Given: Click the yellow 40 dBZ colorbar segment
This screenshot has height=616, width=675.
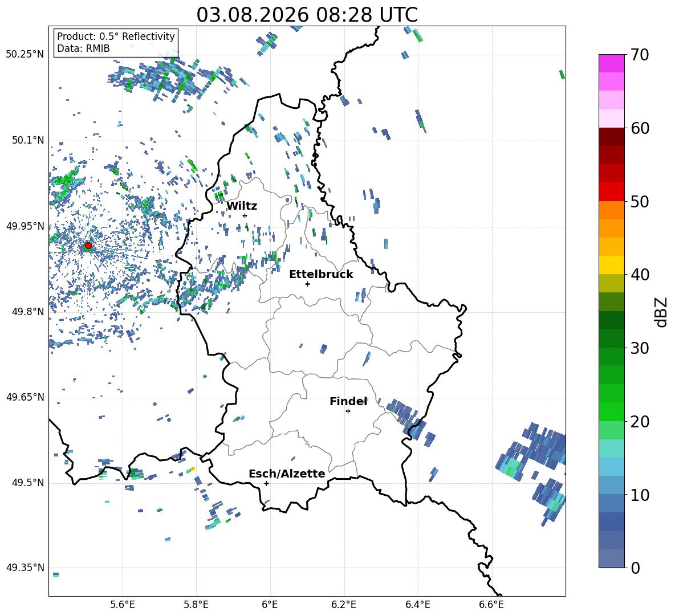Looking at the screenshot, I should pos(611,265).
